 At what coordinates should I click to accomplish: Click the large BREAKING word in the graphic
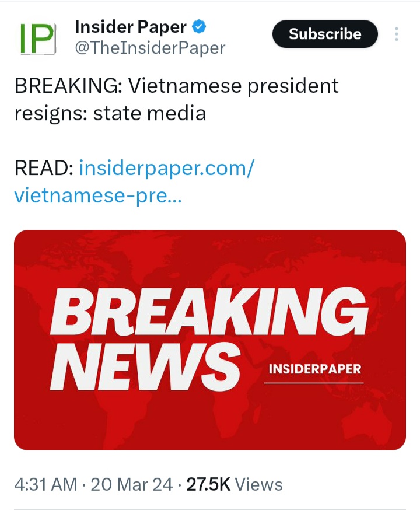pyautogui.click(x=209, y=311)
